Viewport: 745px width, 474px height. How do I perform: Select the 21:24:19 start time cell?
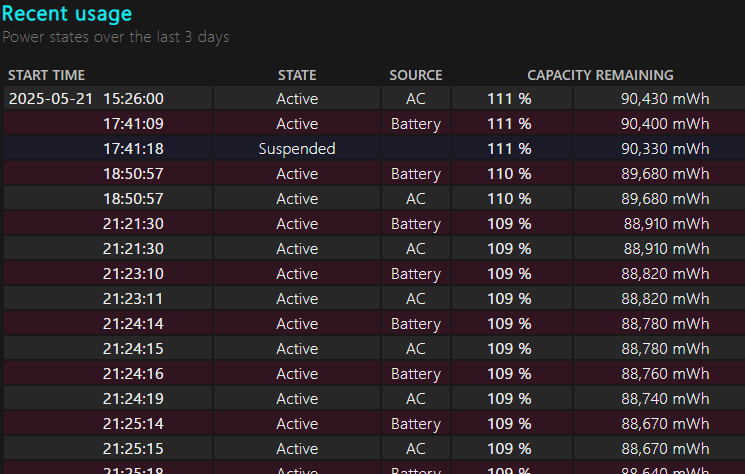pyautogui.click(x=133, y=399)
